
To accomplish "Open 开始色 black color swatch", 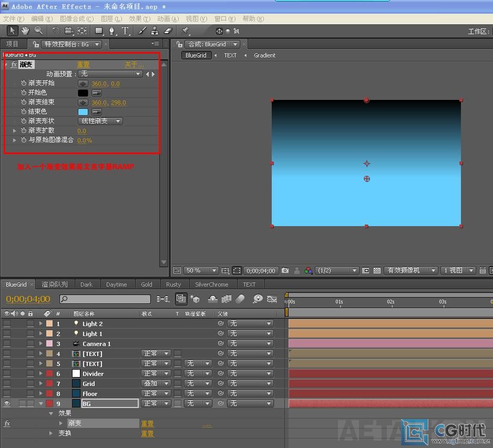I will pyautogui.click(x=83, y=93).
